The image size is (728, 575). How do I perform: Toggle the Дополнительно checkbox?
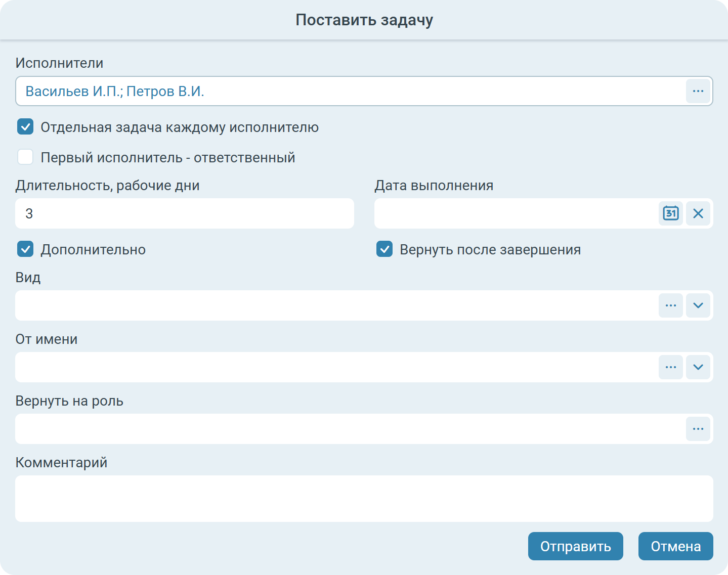[25, 249]
